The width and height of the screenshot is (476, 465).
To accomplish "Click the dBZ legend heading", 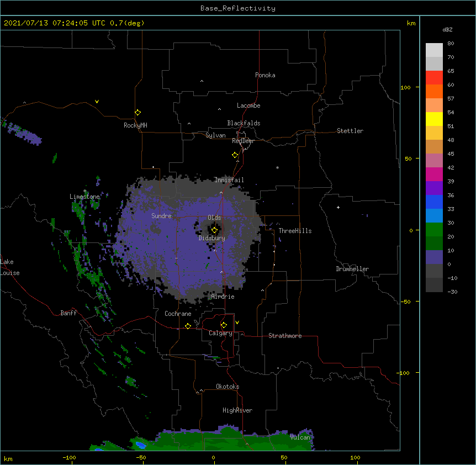I will pyautogui.click(x=447, y=29).
